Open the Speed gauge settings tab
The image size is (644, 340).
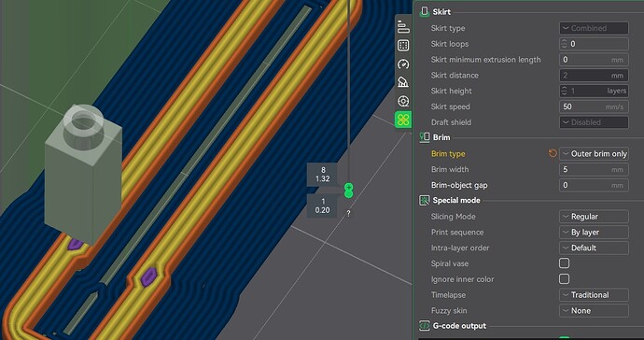[403, 64]
